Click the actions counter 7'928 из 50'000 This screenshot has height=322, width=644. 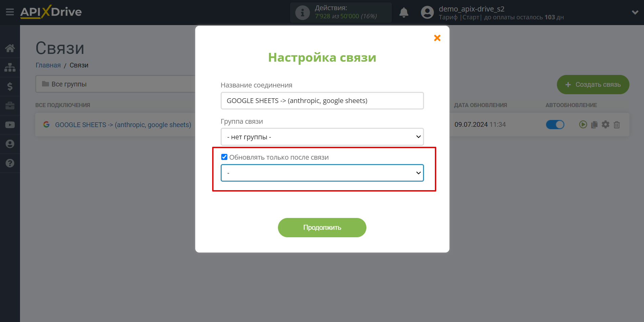(346, 16)
